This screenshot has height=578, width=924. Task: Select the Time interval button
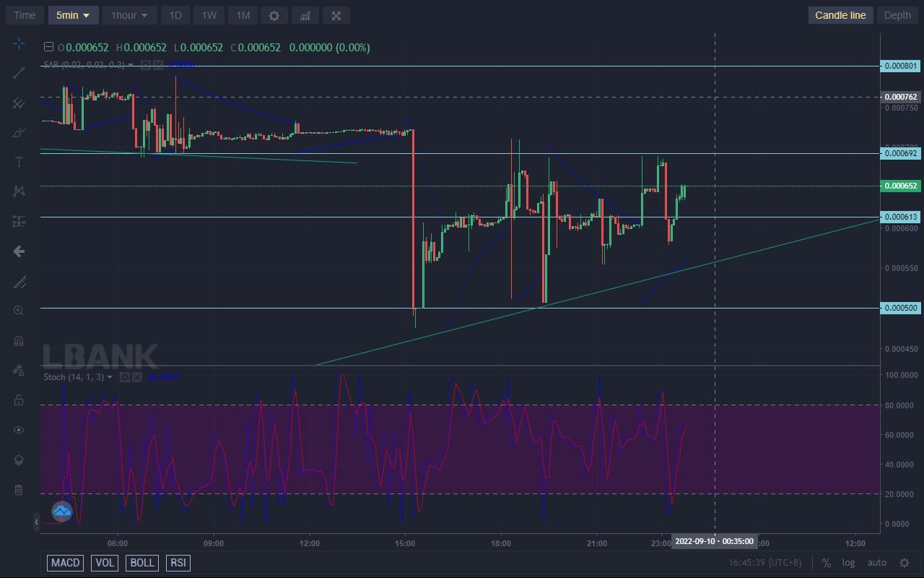[25, 15]
